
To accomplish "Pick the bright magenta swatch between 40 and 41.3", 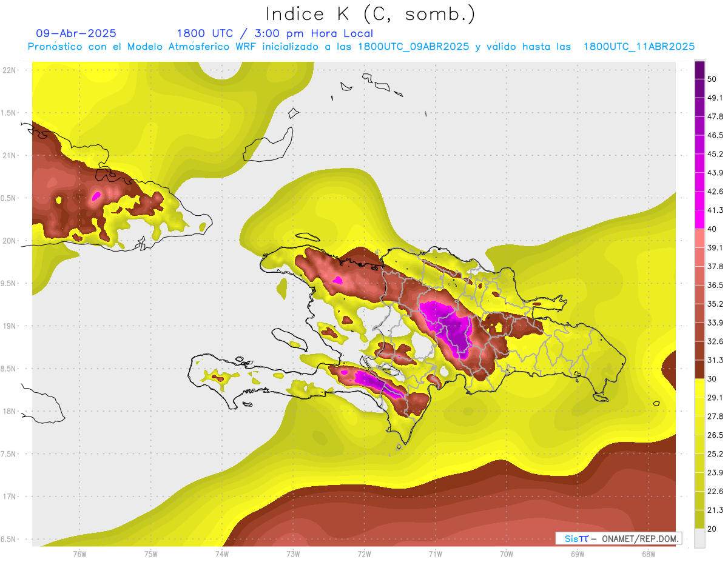I will coord(699,219).
